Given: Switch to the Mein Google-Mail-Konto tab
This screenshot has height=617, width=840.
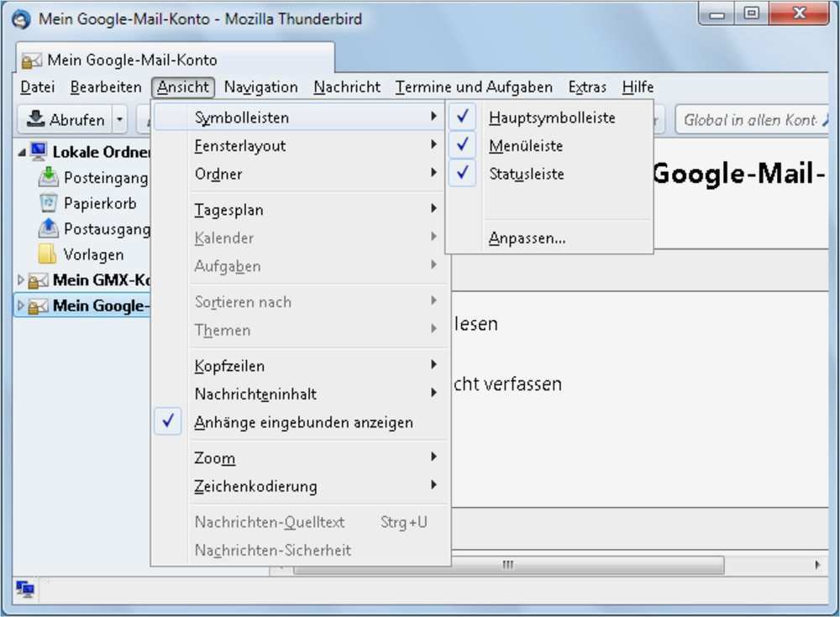Looking at the screenshot, I should click(176, 59).
